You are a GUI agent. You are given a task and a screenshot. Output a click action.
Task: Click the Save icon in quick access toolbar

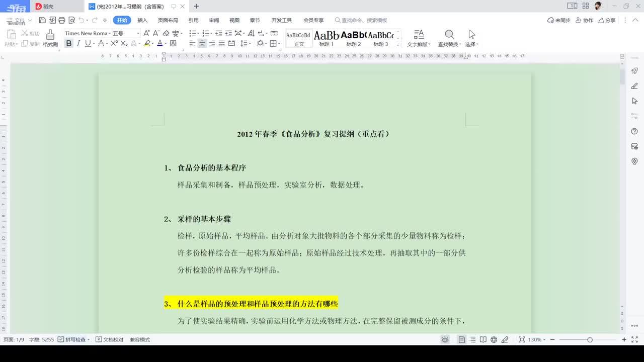click(42, 20)
